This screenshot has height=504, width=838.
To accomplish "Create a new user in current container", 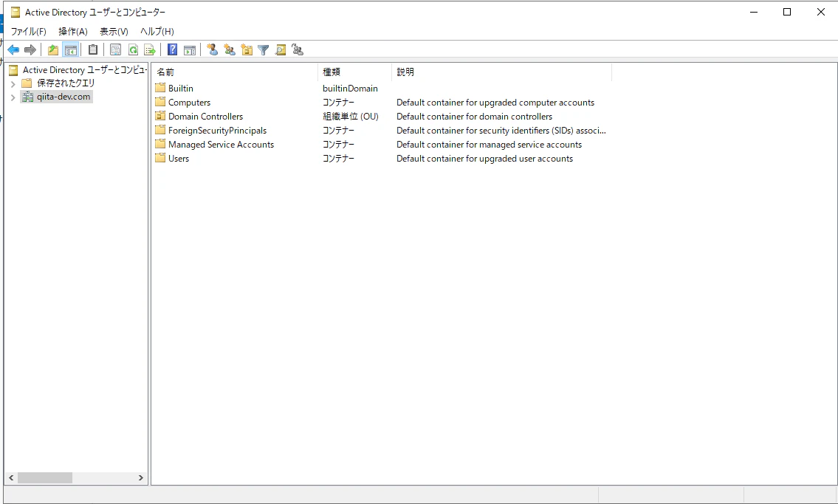I will (213, 49).
